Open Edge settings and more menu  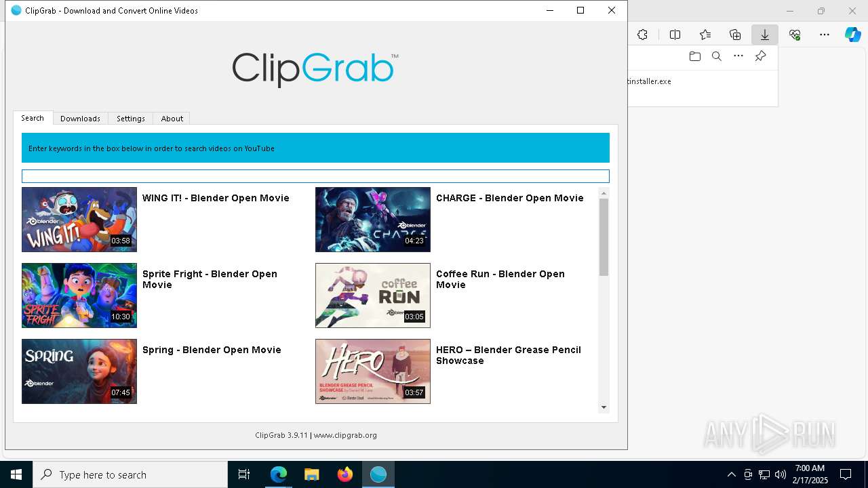825,35
